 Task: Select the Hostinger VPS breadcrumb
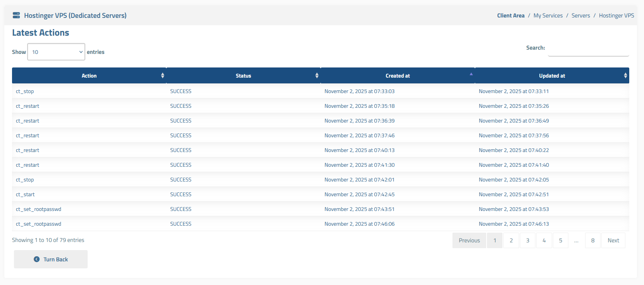616,16
